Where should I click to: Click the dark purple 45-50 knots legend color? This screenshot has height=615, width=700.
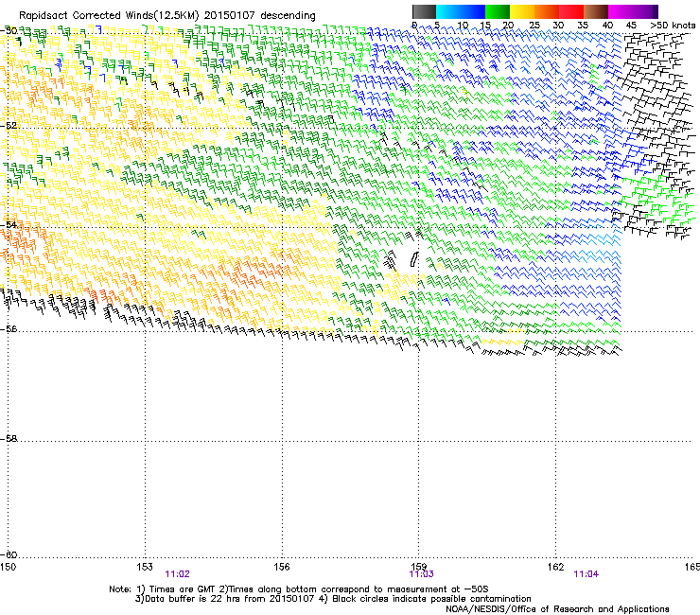click(x=645, y=11)
